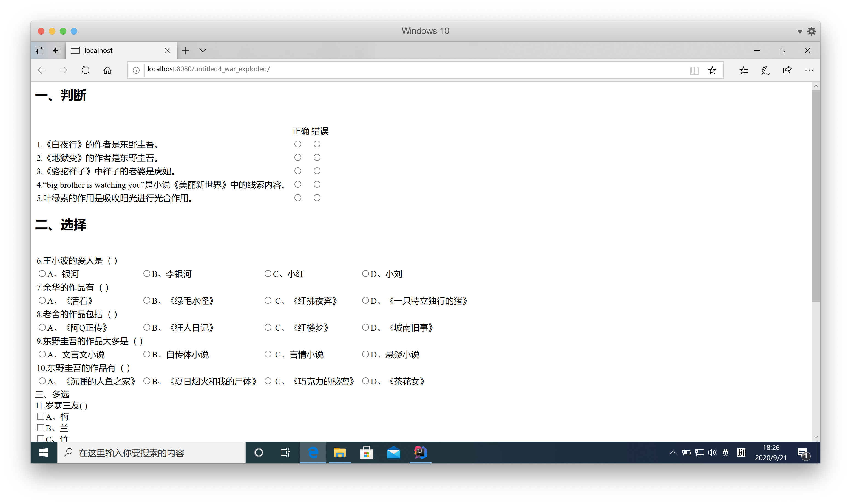Open a new tab with plus
The image size is (851, 504).
click(186, 51)
